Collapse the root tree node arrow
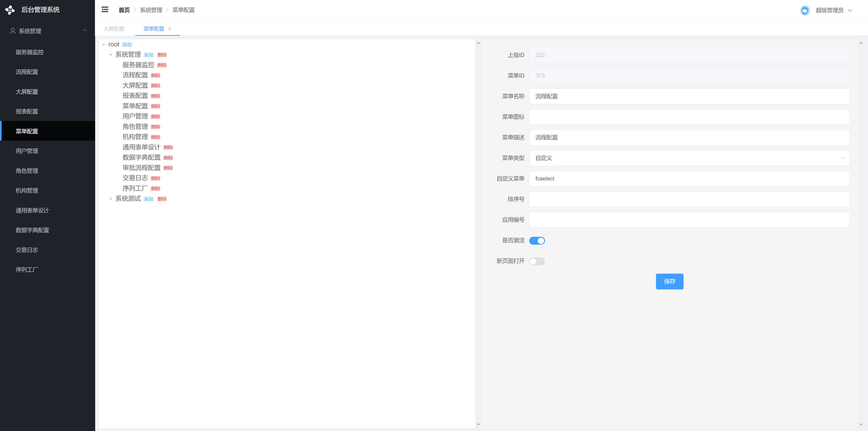 point(104,45)
